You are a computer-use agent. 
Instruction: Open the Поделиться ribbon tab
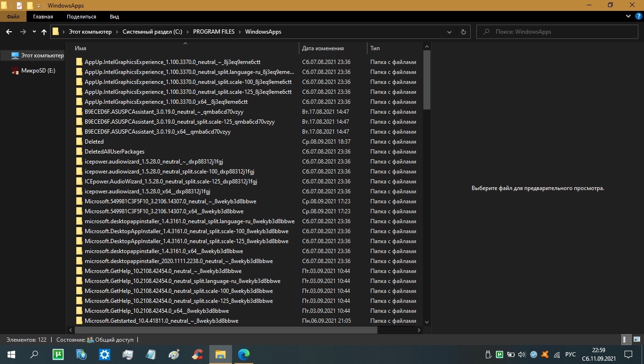pos(81,17)
